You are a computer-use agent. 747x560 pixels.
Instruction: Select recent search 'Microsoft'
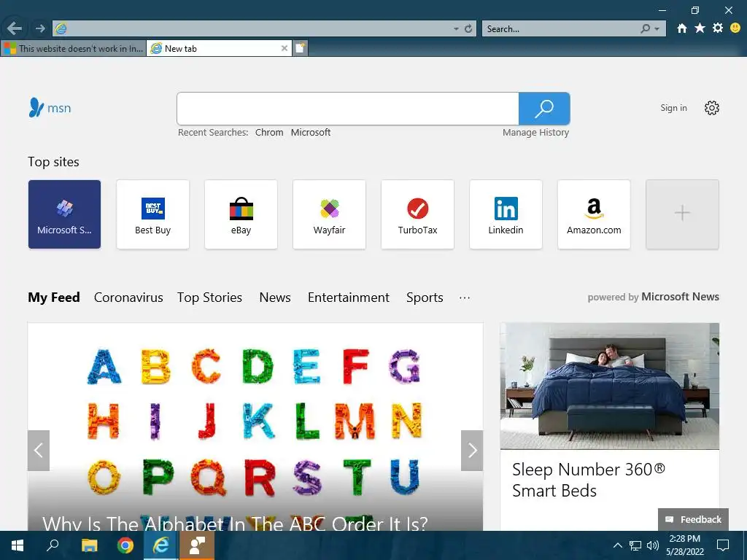(311, 133)
